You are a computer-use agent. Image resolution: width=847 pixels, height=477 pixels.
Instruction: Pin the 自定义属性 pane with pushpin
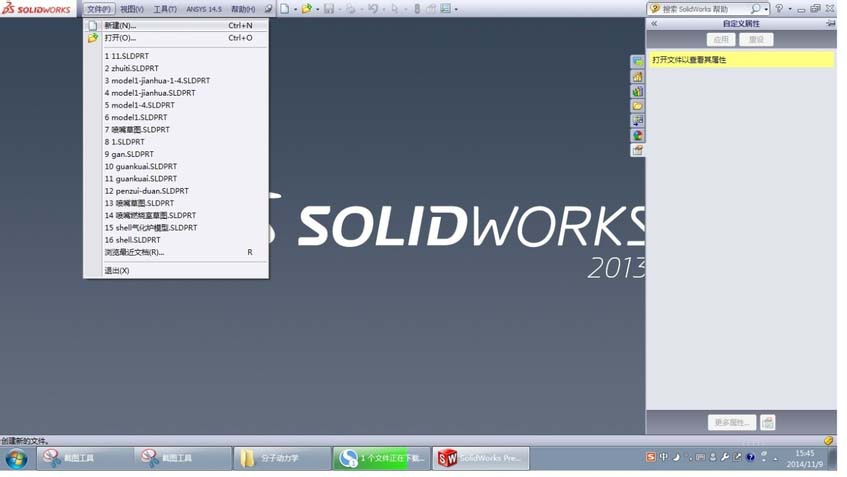coord(830,24)
